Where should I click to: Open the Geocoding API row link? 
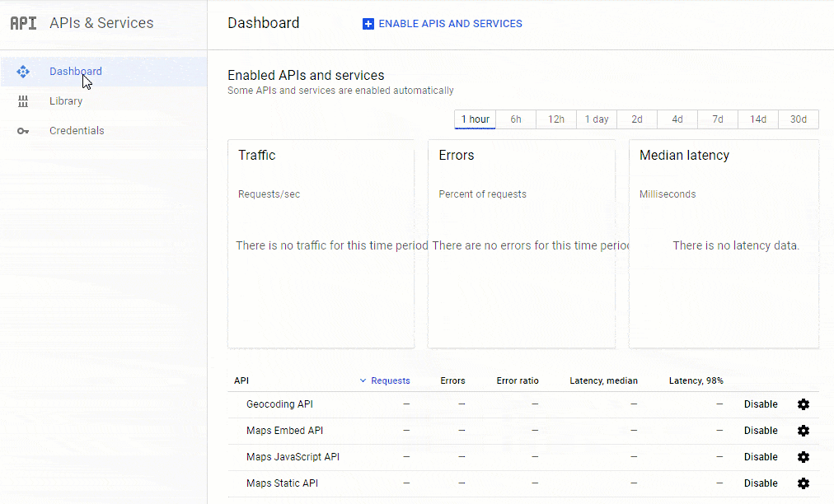click(279, 404)
